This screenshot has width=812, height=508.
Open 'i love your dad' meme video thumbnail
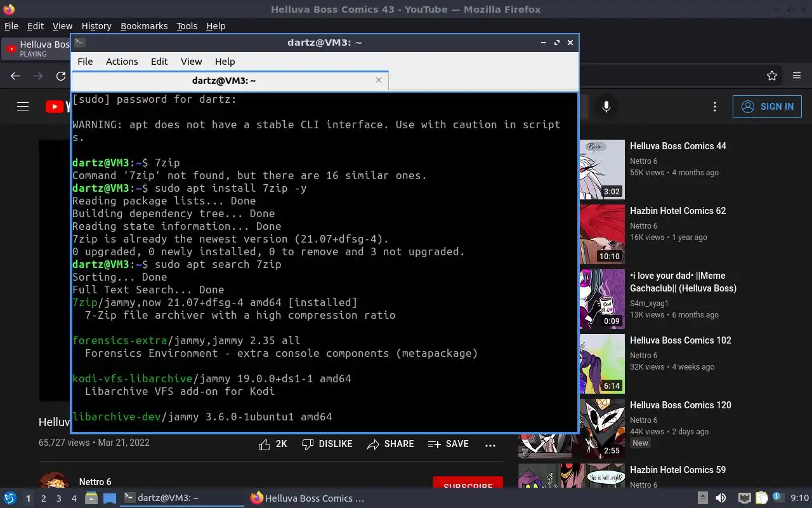coord(602,299)
